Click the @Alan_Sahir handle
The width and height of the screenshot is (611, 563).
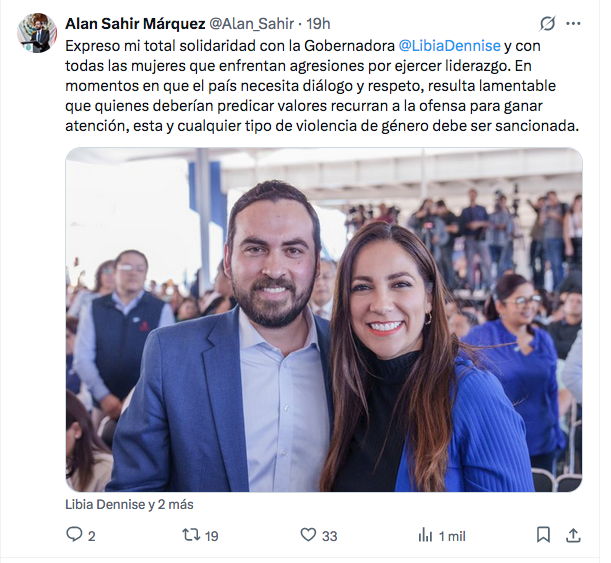(251, 24)
